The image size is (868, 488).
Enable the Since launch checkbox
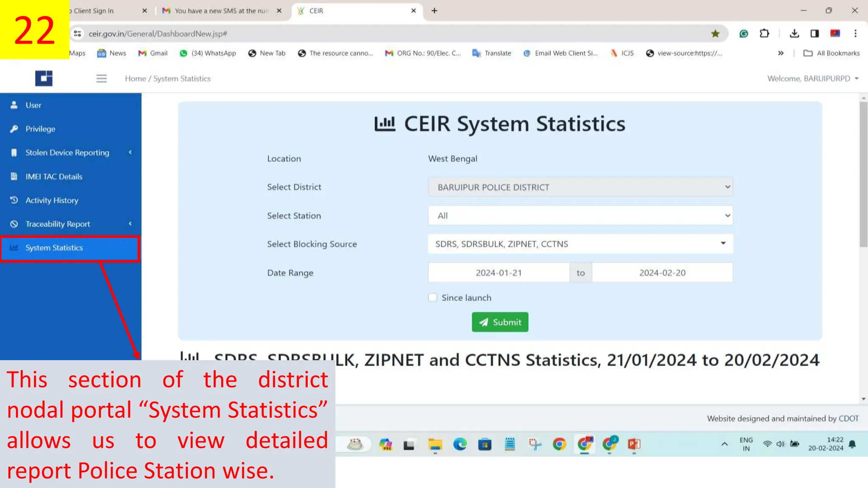pos(432,297)
